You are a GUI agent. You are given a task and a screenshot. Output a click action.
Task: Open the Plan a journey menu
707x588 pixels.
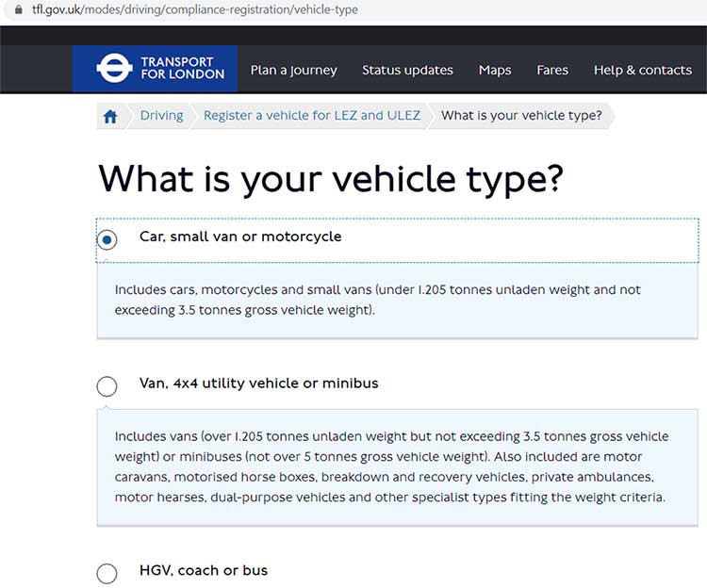click(x=294, y=70)
